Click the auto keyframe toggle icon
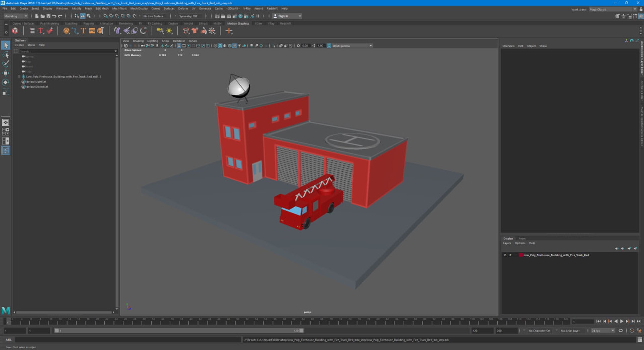 tap(632, 331)
